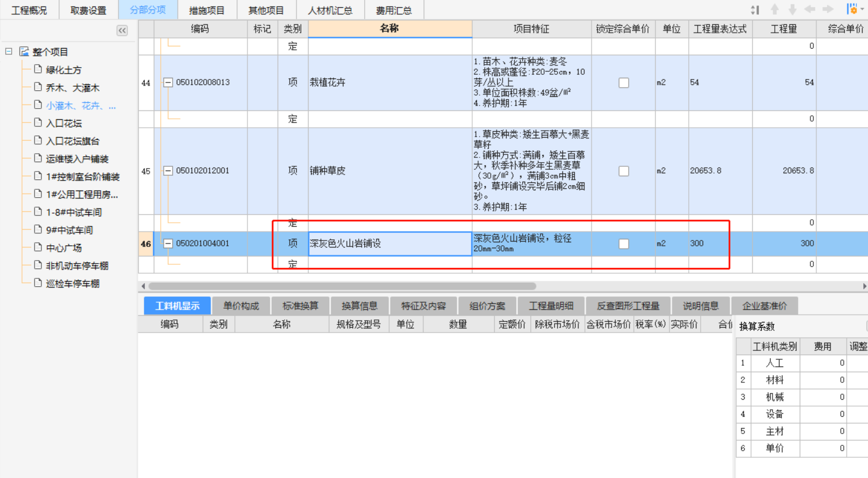
Task: Click the 人工 row in 换算系数 table
Action: pyautogui.click(x=802, y=363)
